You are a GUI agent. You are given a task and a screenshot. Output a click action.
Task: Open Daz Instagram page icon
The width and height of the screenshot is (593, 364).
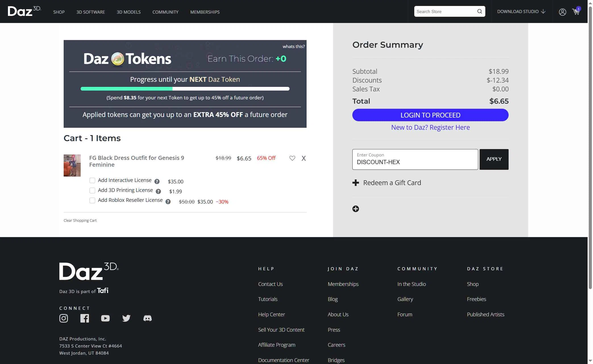[64, 318]
